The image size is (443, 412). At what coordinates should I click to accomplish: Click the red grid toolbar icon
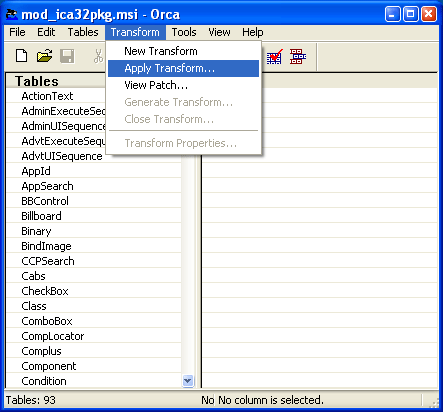click(x=298, y=56)
